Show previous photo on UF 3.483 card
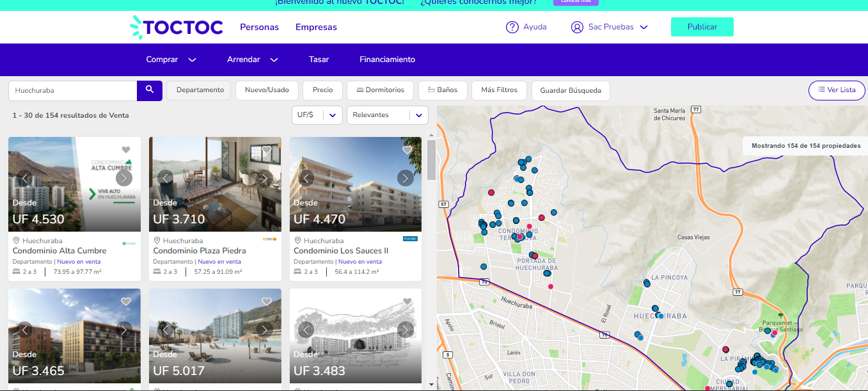This screenshot has width=868, height=391. tap(306, 330)
